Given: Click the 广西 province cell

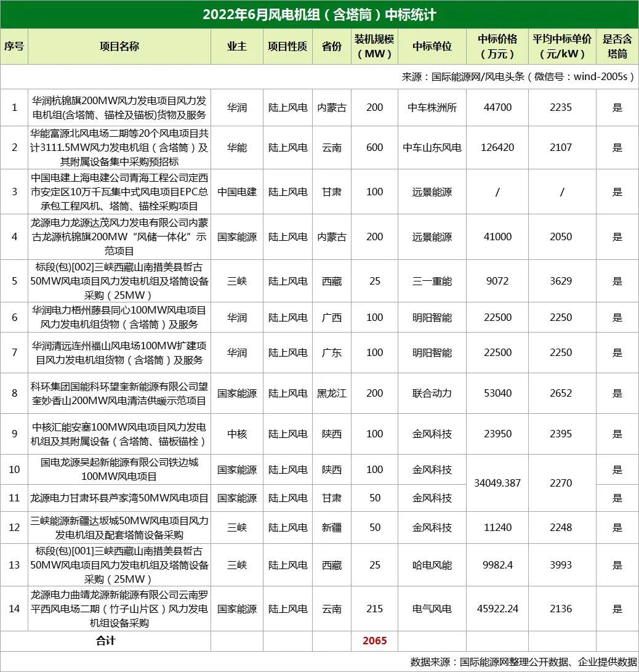Looking at the screenshot, I should tap(331, 318).
